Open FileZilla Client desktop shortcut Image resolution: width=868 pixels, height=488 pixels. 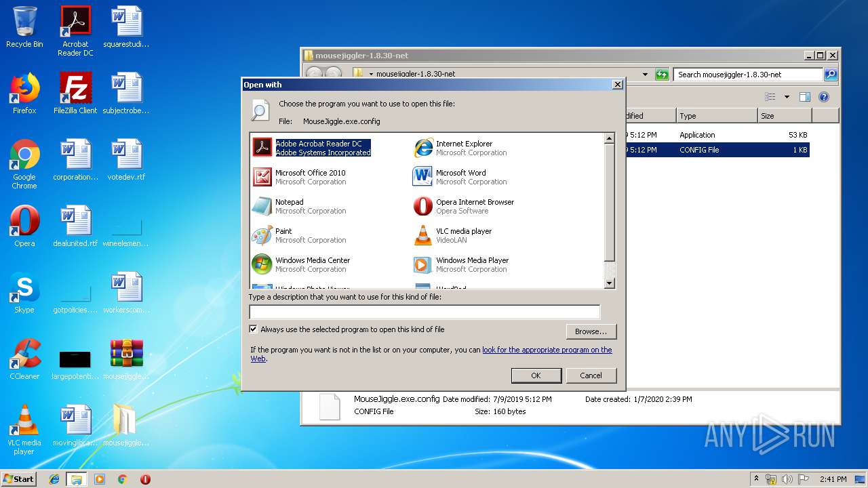[x=75, y=94]
